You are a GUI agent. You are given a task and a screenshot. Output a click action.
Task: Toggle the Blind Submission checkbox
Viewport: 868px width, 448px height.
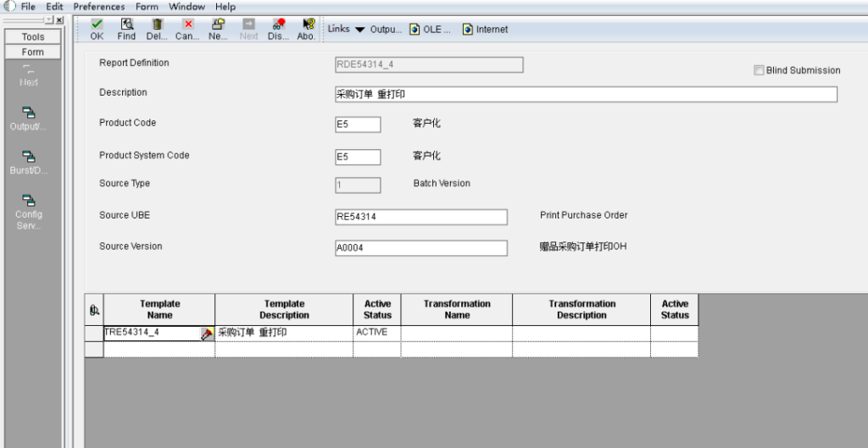point(759,71)
